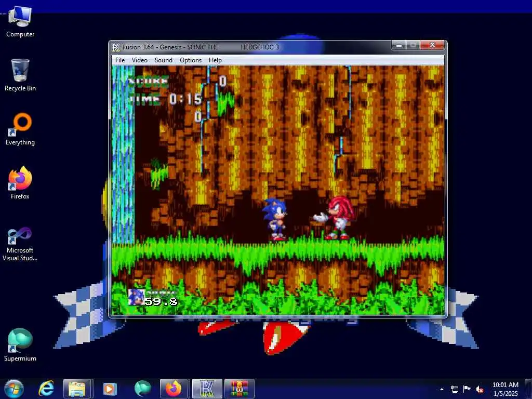Screen dimensions: 532x399
Task: Click the Fusion K icon in title bar
Action: point(116,47)
